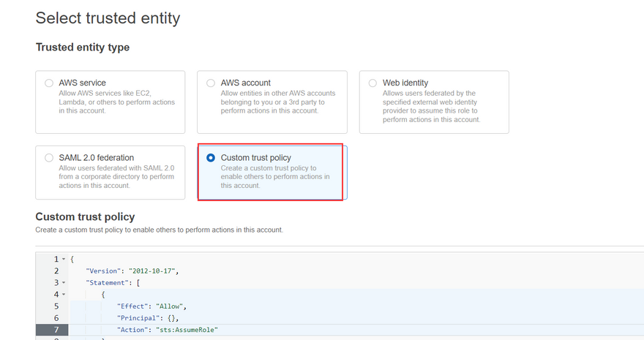Place cursor inside the Principal braces
The height and width of the screenshot is (340, 644).
point(172,318)
